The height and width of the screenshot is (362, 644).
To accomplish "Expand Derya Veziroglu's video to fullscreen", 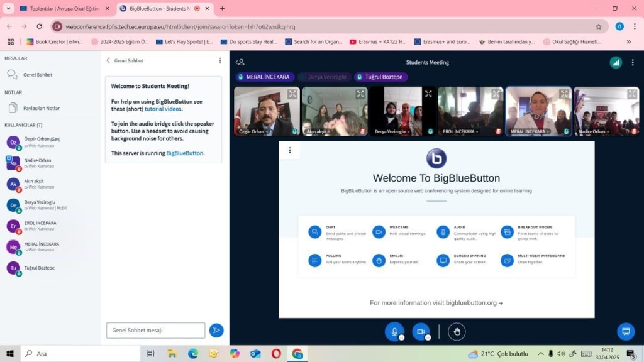I will tap(428, 94).
